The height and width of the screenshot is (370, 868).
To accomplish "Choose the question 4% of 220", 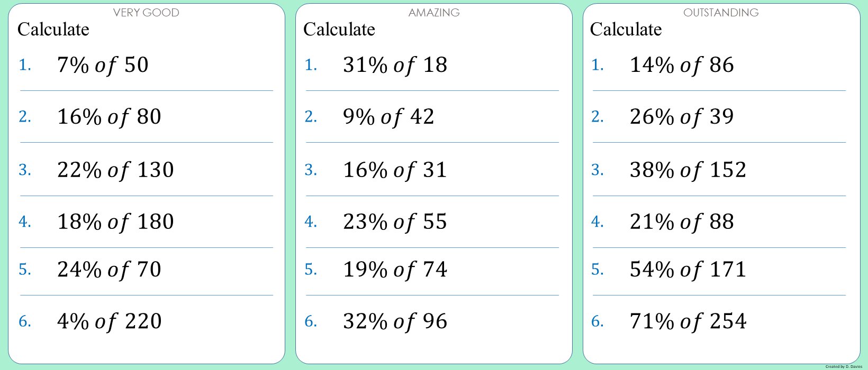I will 109,321.
